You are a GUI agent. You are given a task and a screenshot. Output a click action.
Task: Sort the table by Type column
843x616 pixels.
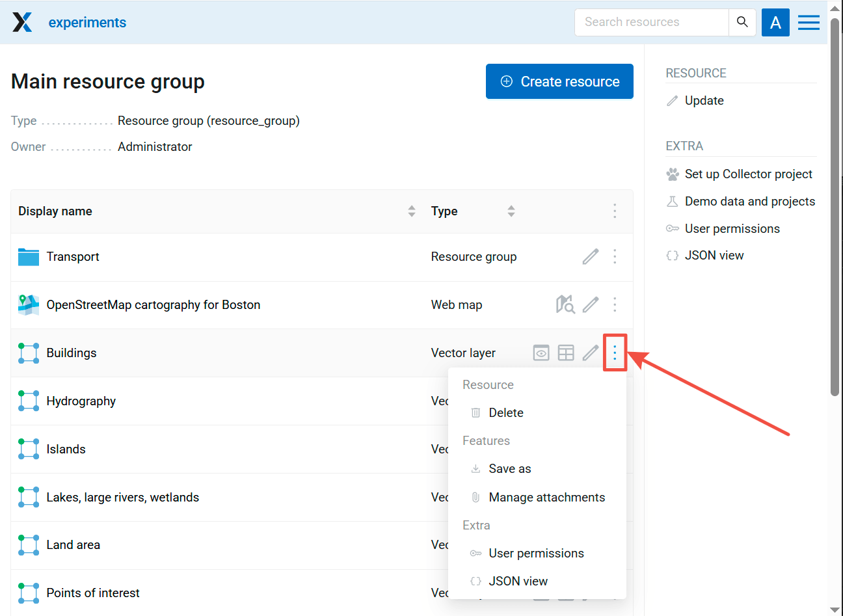tap(511, 211)
